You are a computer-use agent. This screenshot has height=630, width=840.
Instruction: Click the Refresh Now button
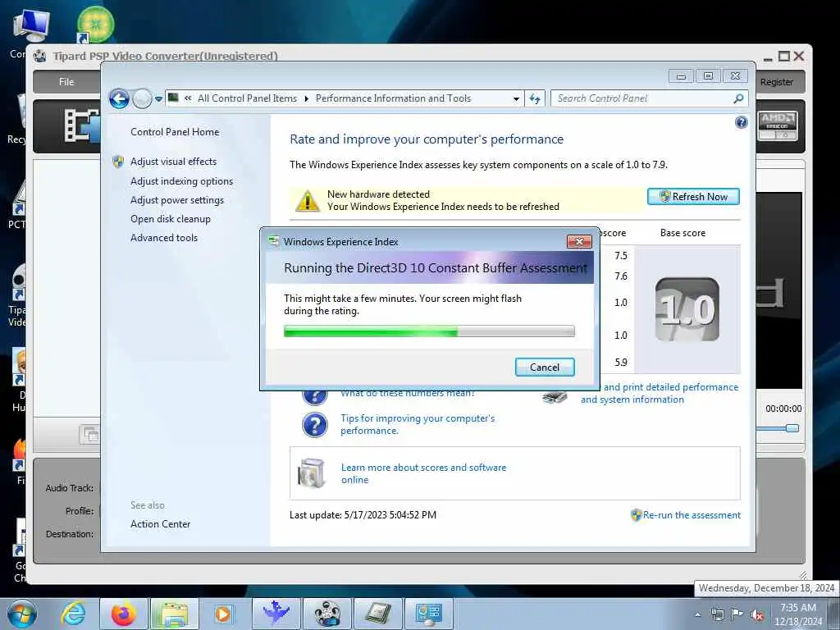point(693,197)
